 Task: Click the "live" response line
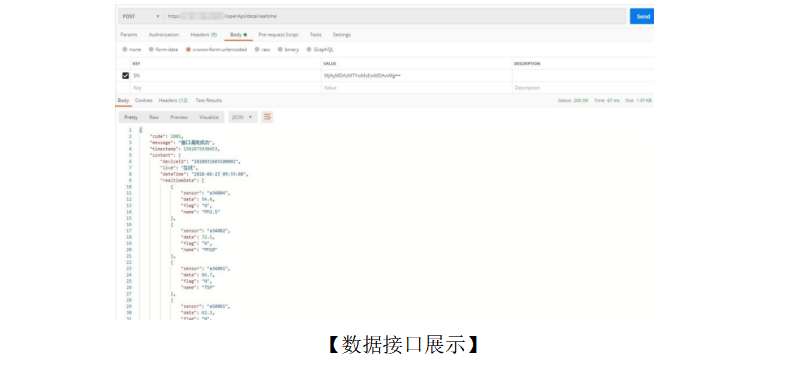coord(179,168)
